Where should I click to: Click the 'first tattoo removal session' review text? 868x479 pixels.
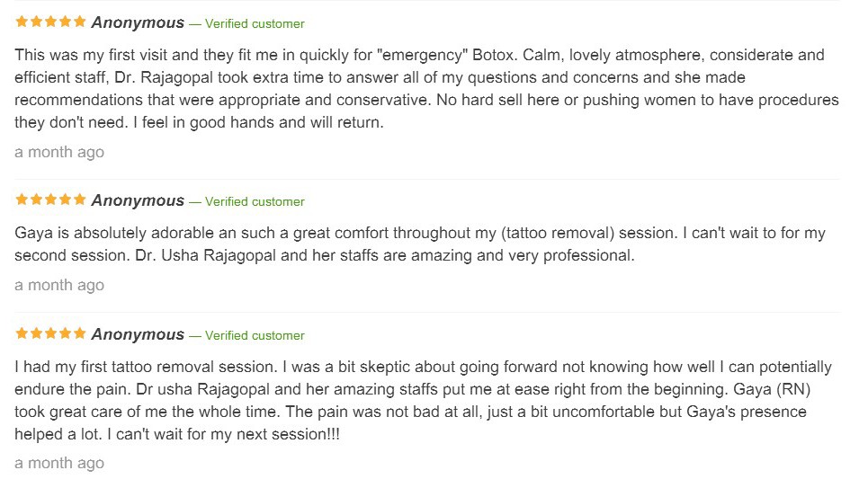pyautogui.click(x=424, y=401)
